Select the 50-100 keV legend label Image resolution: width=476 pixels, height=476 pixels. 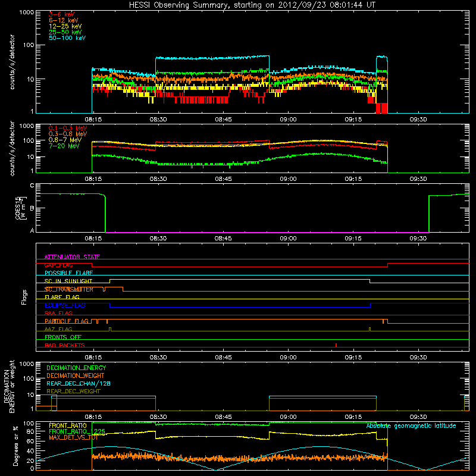[x=67, y=38]
